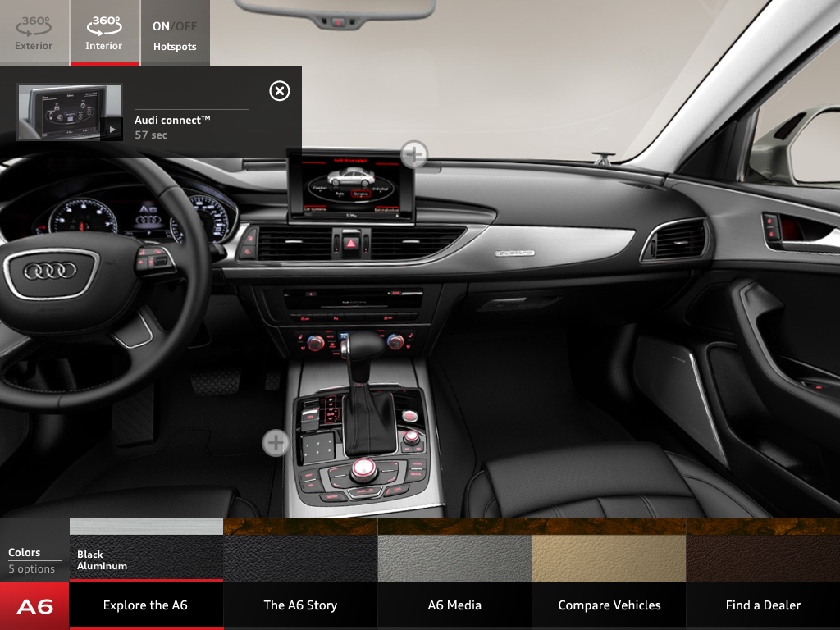This screenshot has width=840, height=630.
Task: Open The A6 Story section
Action: [299, 605]
